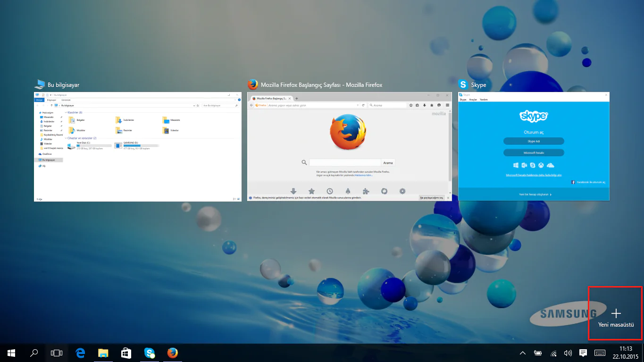Switch to the Skype window thumbnail
Image resolution: width=644 pixels, height=362 pixels.
(534, 146)
